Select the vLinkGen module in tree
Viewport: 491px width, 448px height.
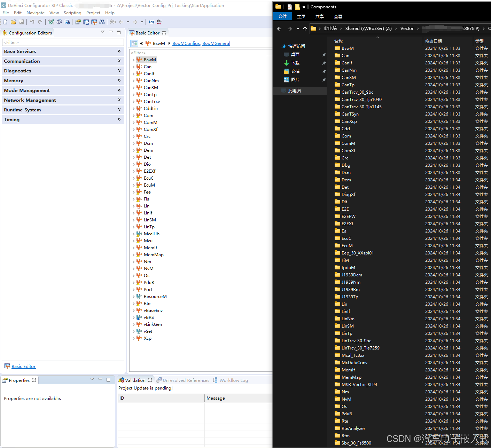tap(153, 324)
